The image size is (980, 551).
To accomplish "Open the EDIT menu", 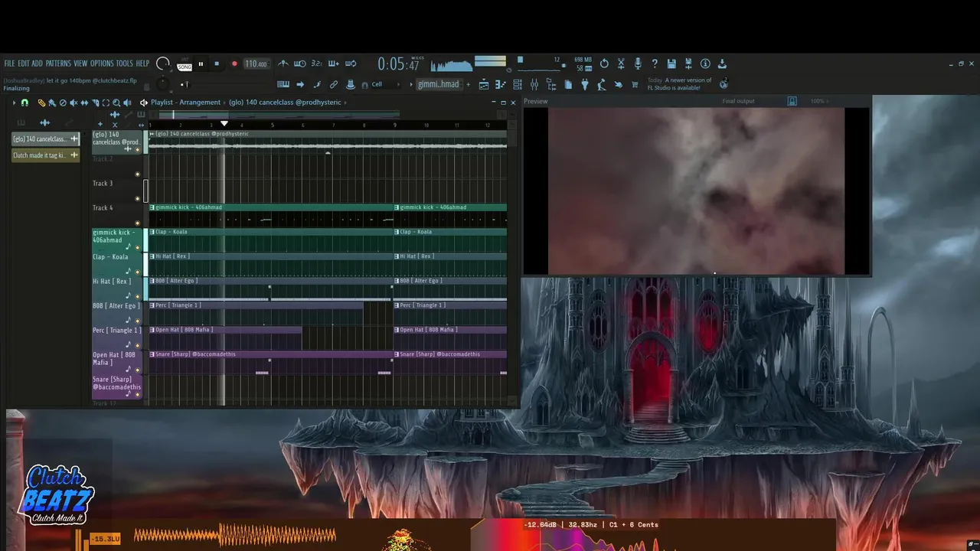I will tap(24, 64).
